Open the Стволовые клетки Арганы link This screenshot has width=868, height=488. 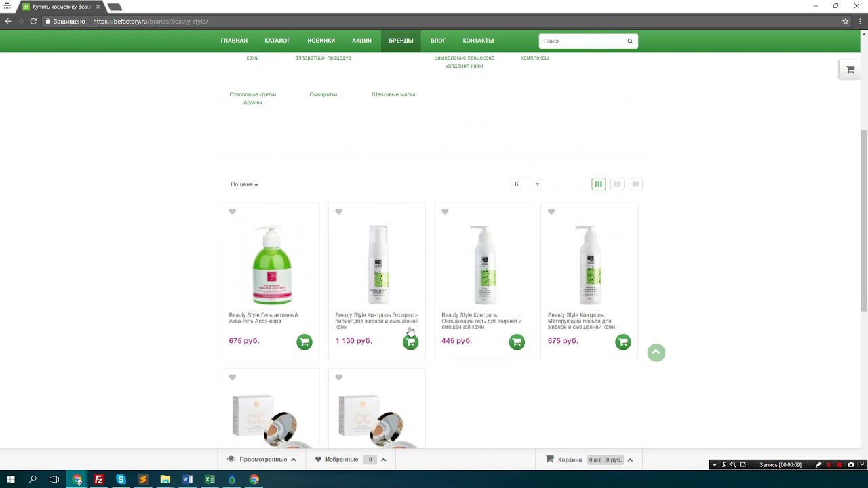[x=253, y=99]
